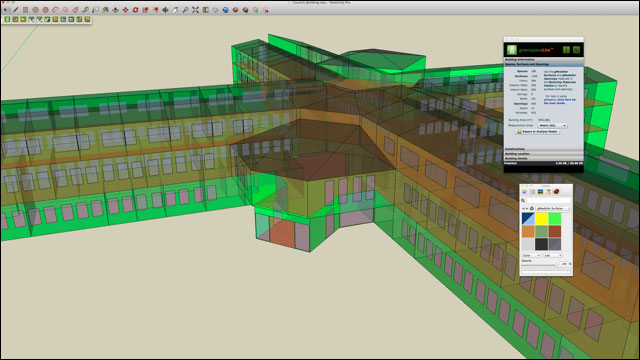Pick the bright green surface swatch
The width and height of the screenshot is (640, 360).
(x=555, y=219)
